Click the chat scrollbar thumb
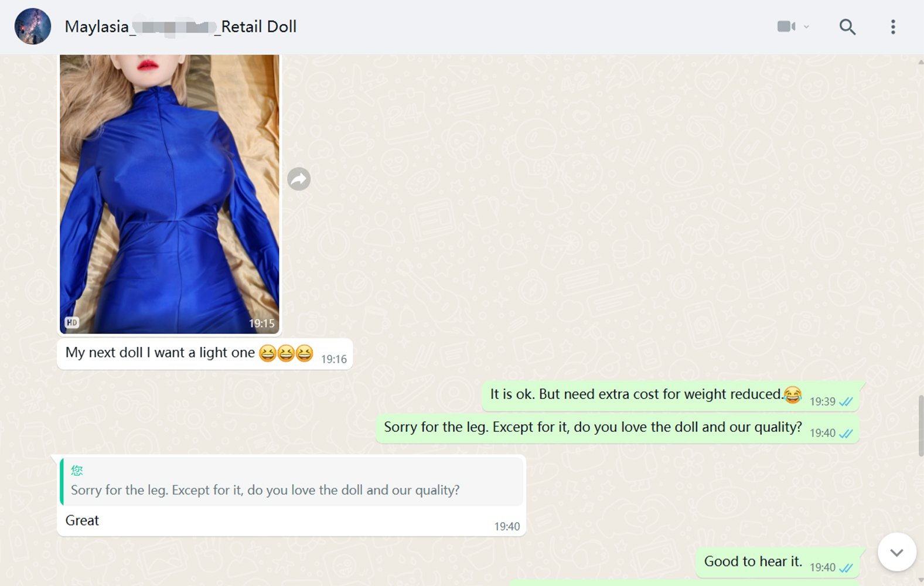The width and height of the screenshot is (924, 586). (x=920, y=426)
